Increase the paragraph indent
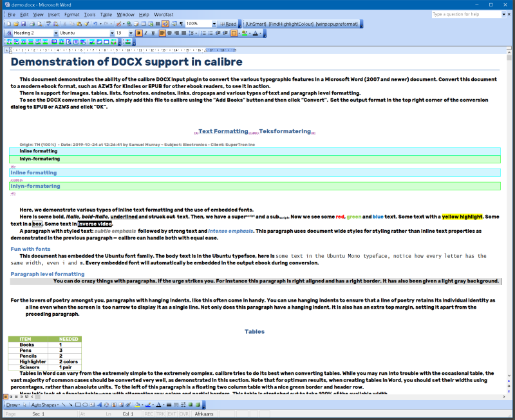Screen dimensions: 515x420 point(225,33)
